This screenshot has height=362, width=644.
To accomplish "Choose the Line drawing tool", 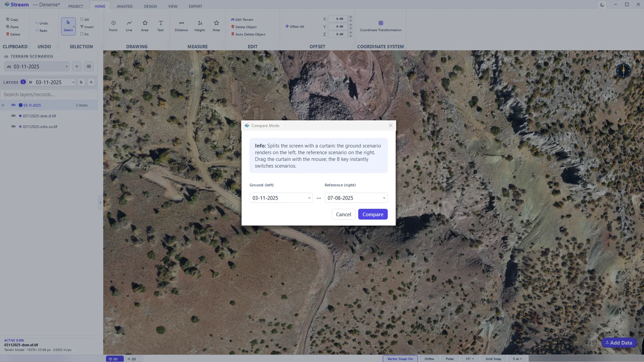I will pyautogui.click(x=129, y=26).
